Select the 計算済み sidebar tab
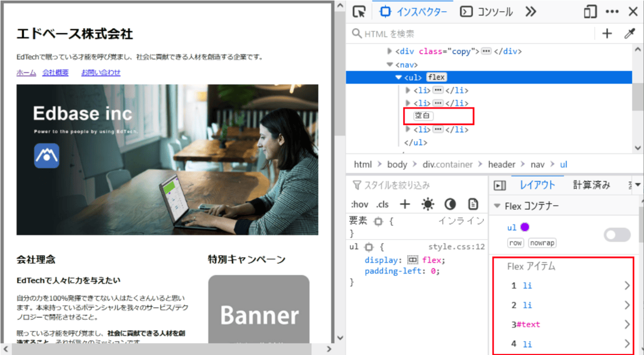The image size is (644, 355). 591,185
